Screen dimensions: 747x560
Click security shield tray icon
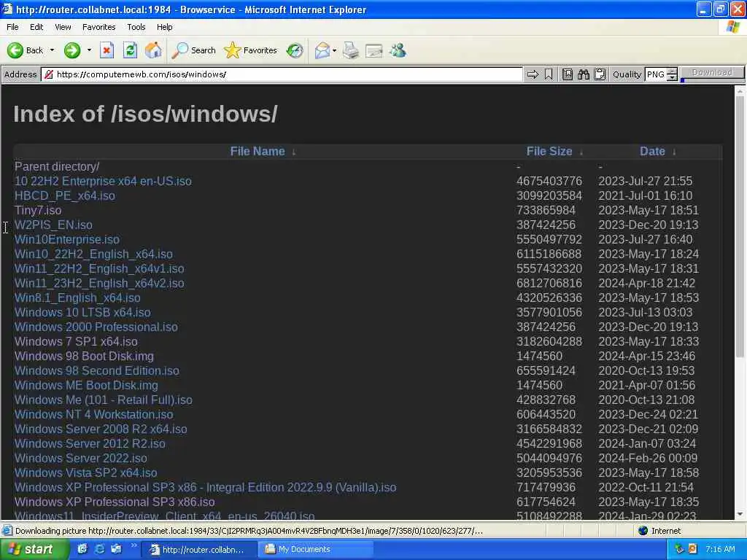click(693, 549)
